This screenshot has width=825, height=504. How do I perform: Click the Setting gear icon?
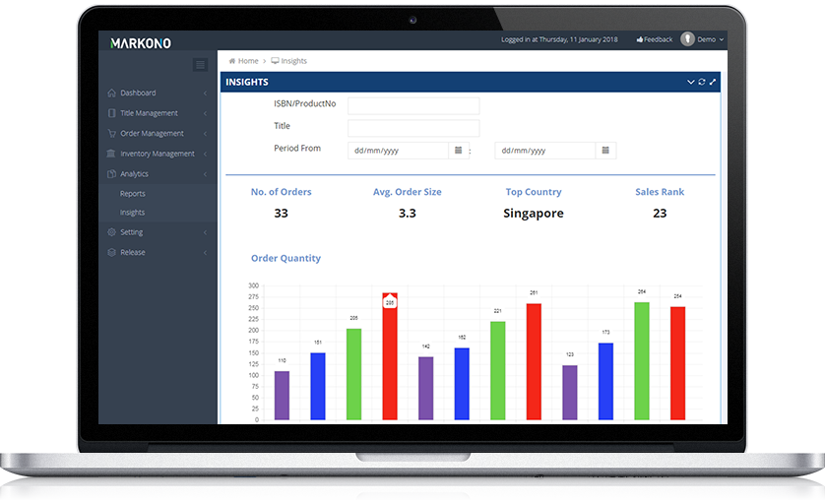tap(111, 232)
